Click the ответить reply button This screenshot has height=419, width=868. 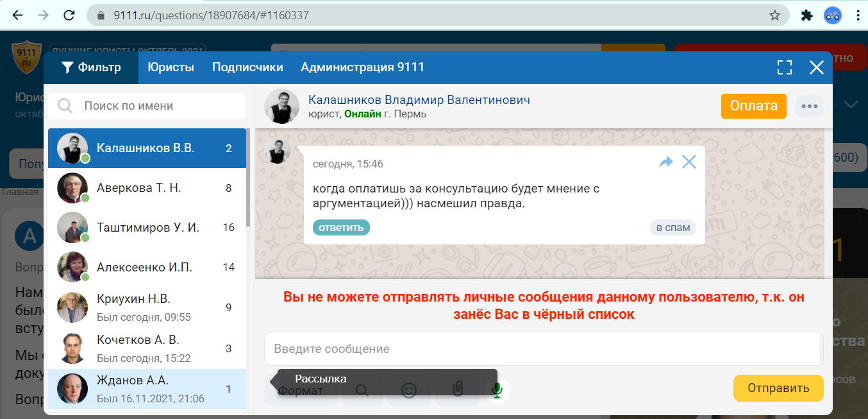pyautogui.click(x=341, y=227)
